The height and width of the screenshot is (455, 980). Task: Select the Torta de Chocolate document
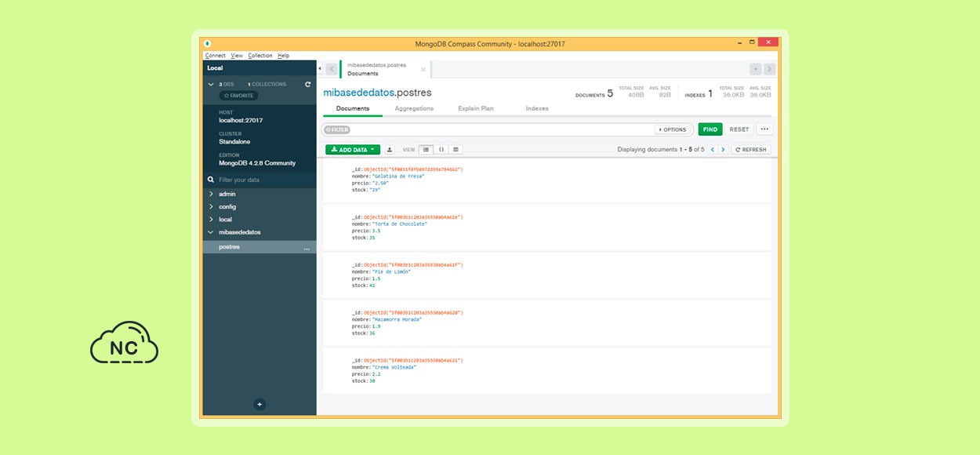547,227
